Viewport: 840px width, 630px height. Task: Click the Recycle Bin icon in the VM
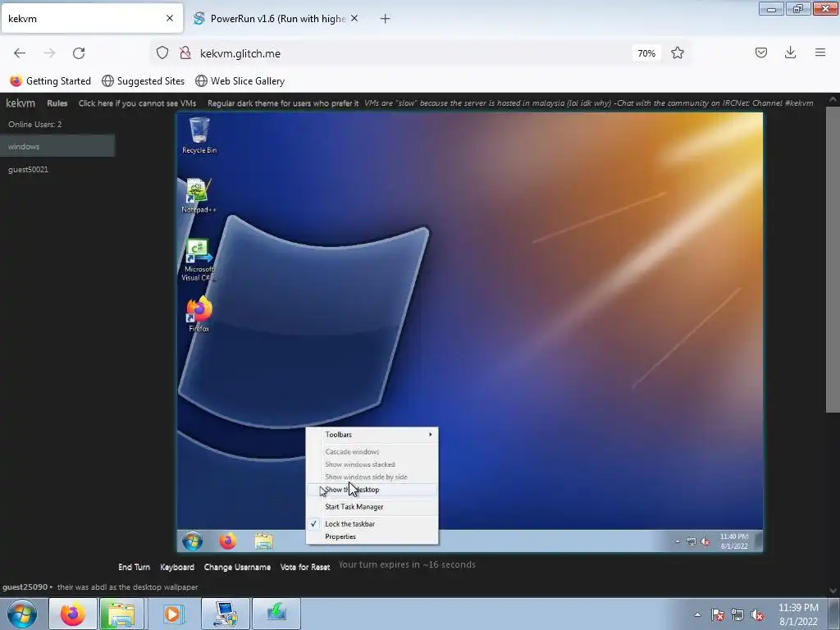coord(199,135)
